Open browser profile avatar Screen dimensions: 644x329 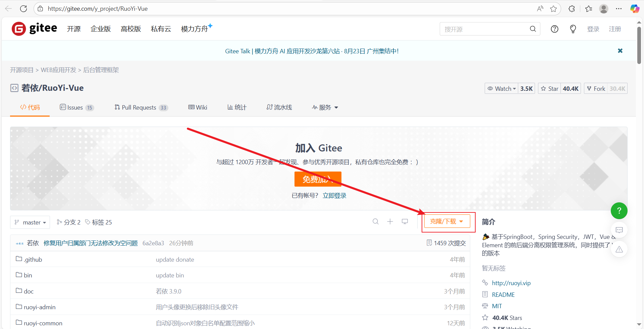click(604, 9)
